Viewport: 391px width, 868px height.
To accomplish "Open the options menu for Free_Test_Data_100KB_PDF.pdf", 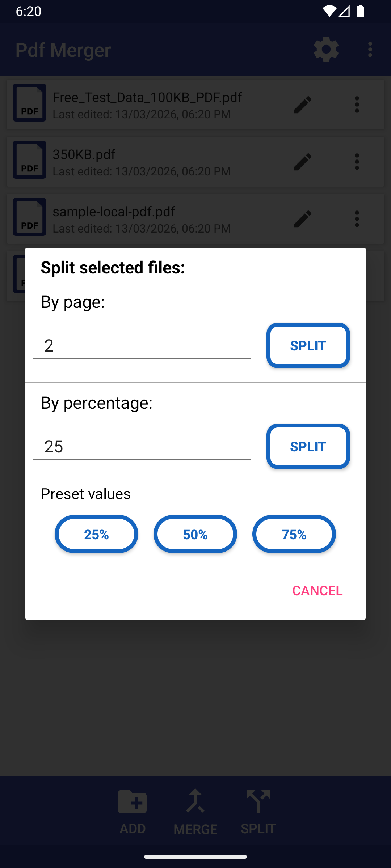I will click(357, 105).
